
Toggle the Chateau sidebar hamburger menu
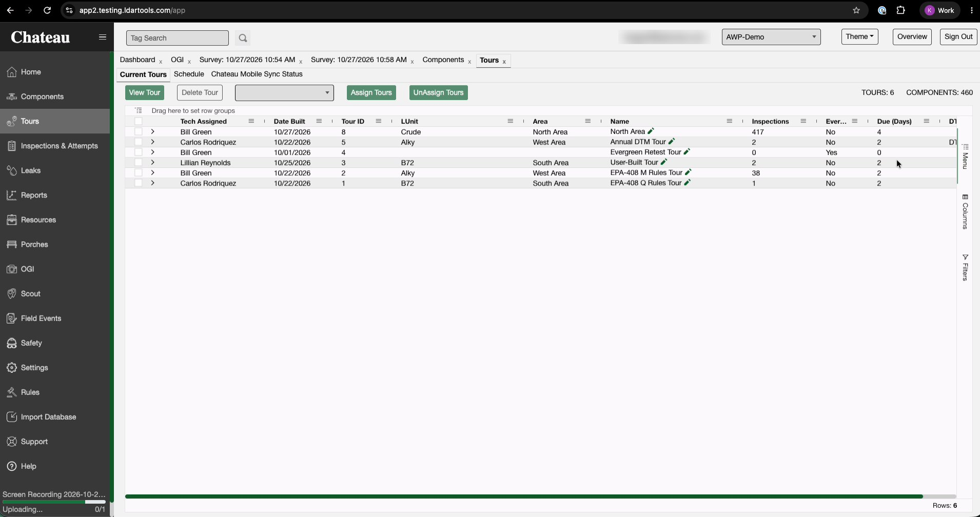coord(103,37)
